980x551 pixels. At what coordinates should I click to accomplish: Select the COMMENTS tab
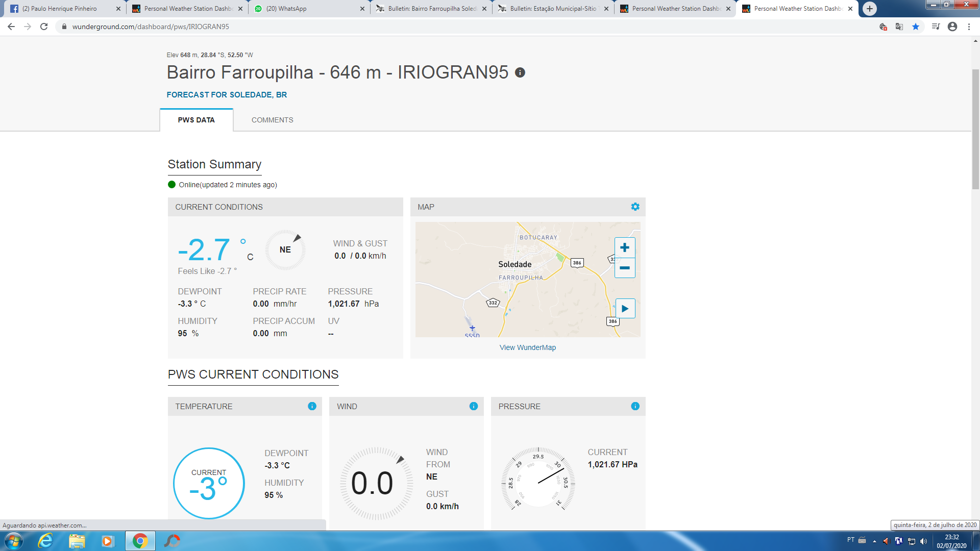tap(273, 120)
